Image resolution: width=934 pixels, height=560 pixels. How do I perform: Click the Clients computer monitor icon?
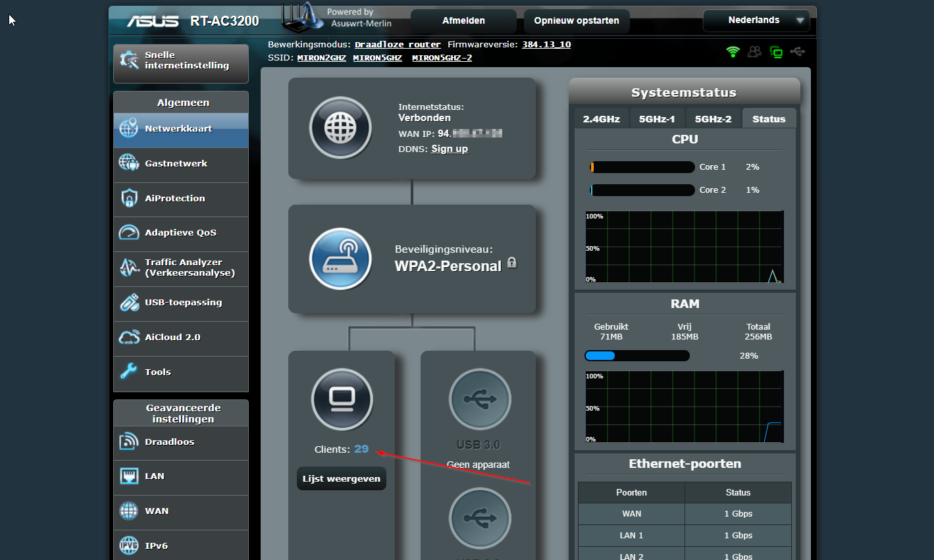[342, 399]
